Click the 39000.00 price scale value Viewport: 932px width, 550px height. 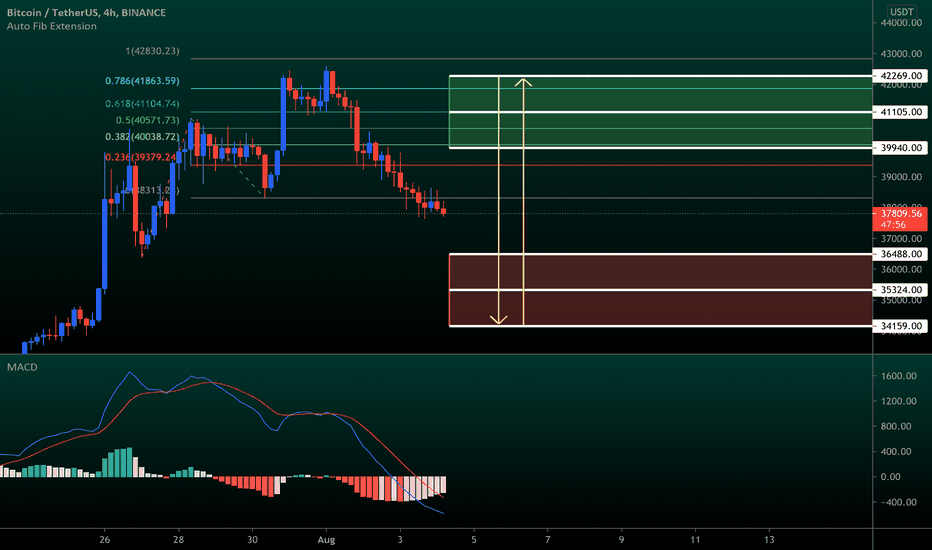pyautogui.click(x=901, y=177)
